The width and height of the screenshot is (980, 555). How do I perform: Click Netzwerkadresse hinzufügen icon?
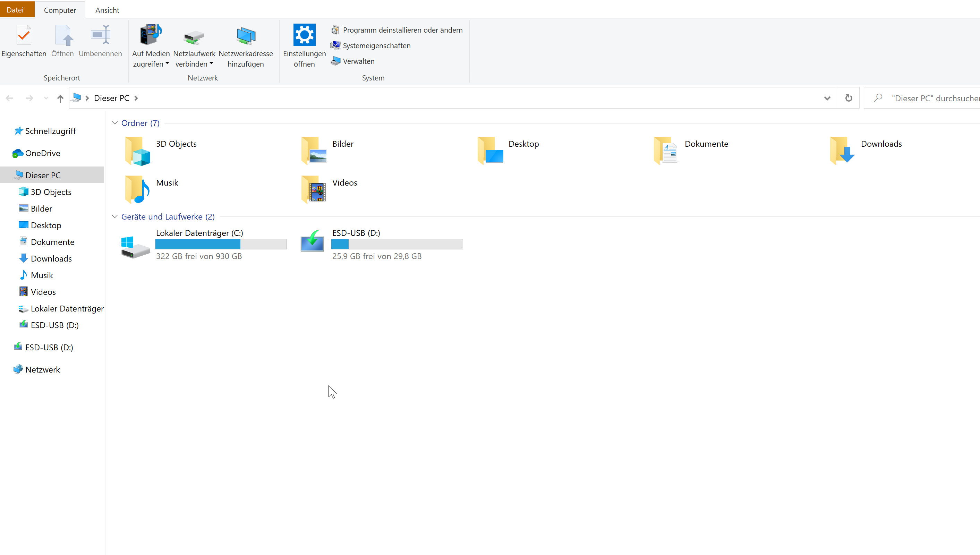[x=246, y=36]
